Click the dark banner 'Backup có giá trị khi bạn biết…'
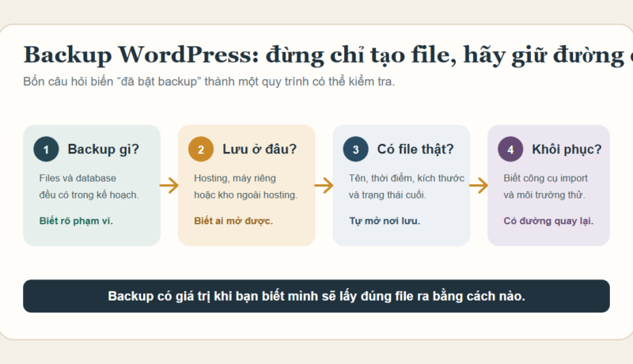Viewport: 633px width, 364px height. pos(316,296)
